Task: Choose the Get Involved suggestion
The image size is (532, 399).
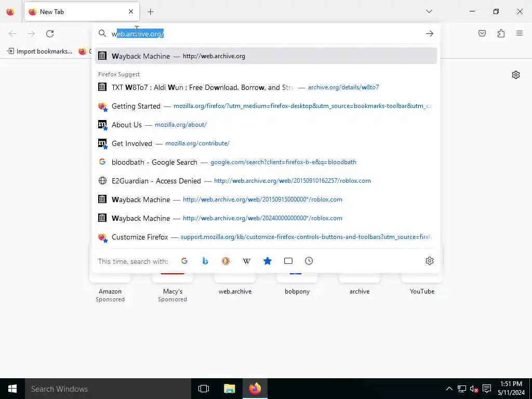Action: pos(266,143)
